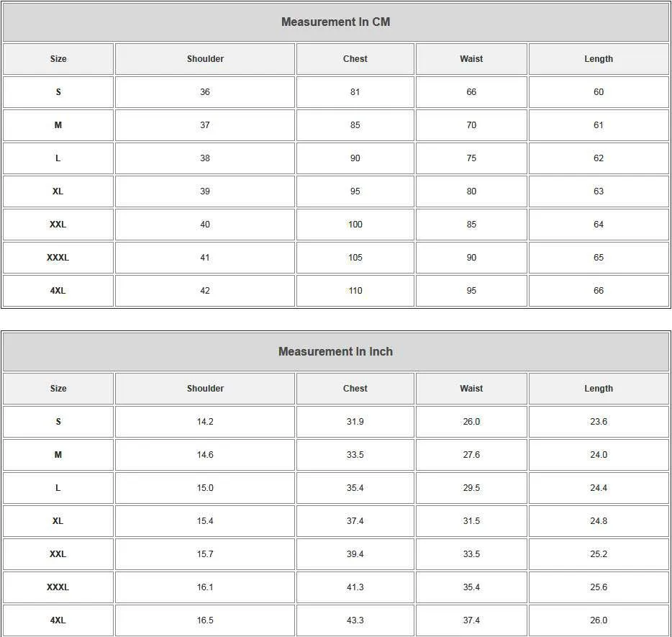Select size S row label in CM table

click(58, 92)
